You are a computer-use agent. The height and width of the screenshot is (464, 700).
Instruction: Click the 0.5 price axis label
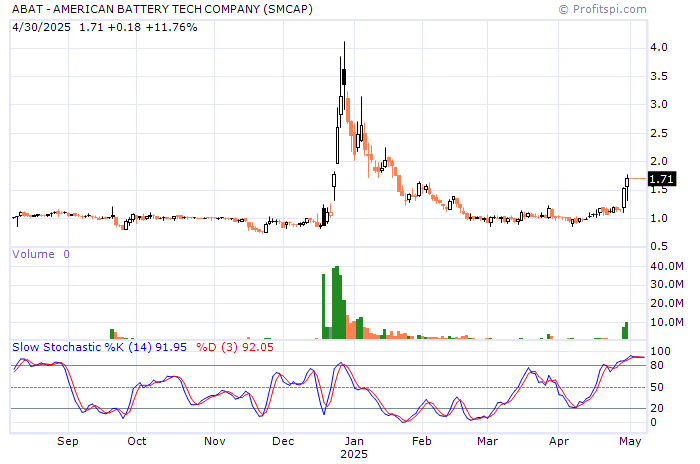pyautogui.click(x=659, y=247)
